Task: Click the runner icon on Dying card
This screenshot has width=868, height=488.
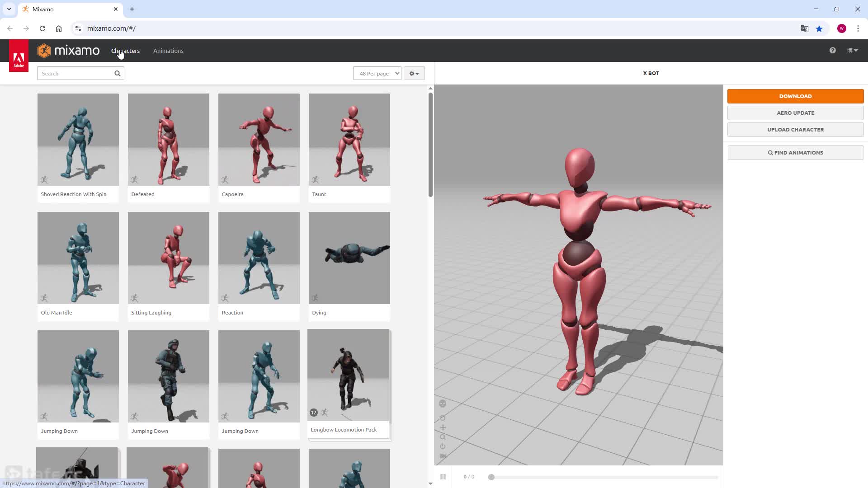Action: click(315, 298)
